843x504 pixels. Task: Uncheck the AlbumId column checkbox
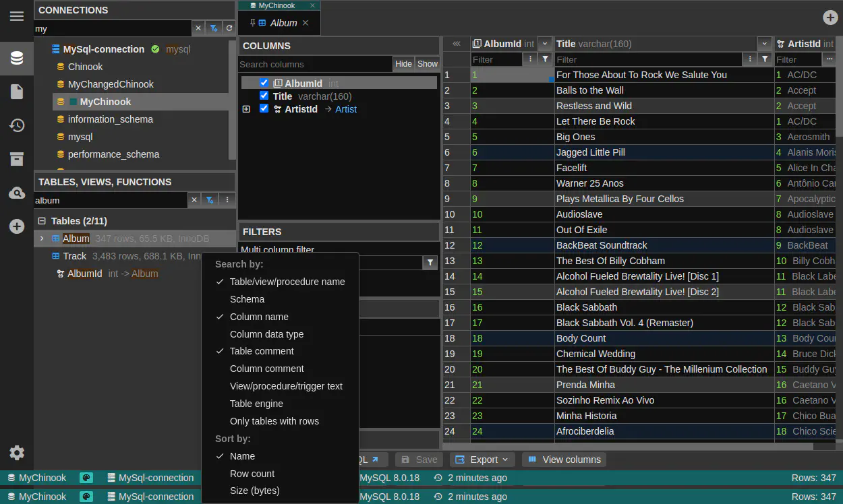point(264,83)
